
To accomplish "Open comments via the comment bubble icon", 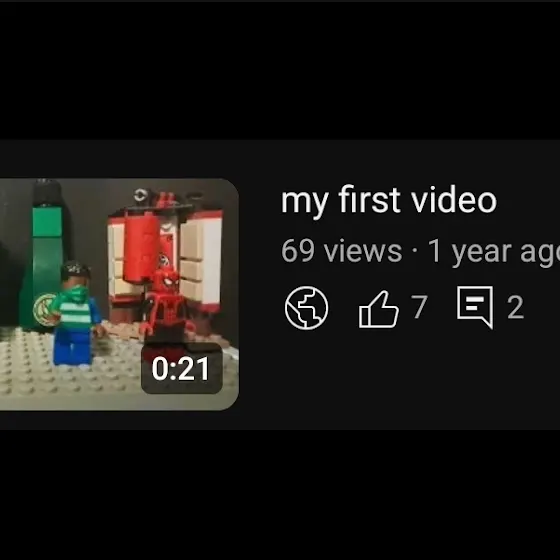I will 475,308.
